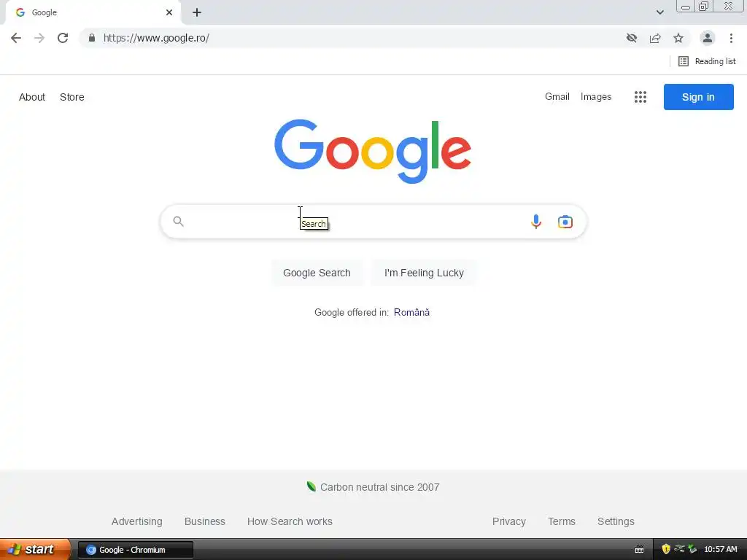Screen dimensions: 747x560
Task: Click the keyboard icon in taskbar
Action: click(x=639, y=550)
